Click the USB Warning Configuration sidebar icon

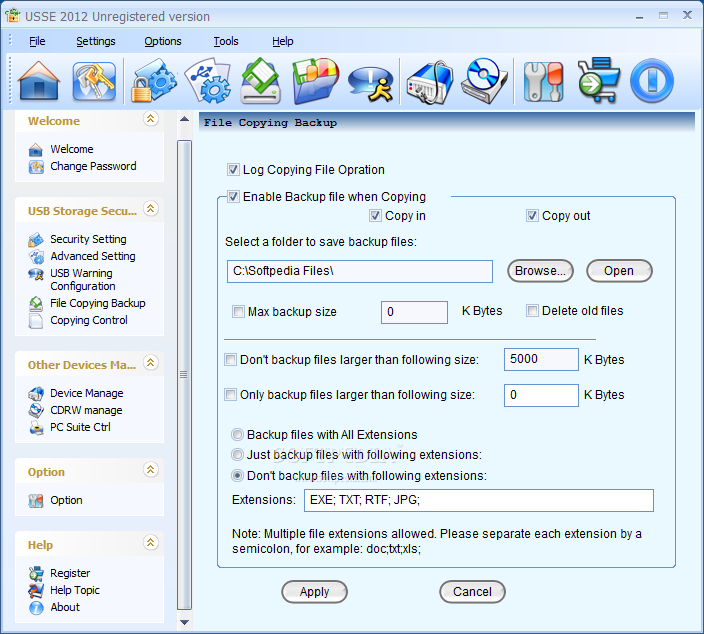[x=35, y=274]
